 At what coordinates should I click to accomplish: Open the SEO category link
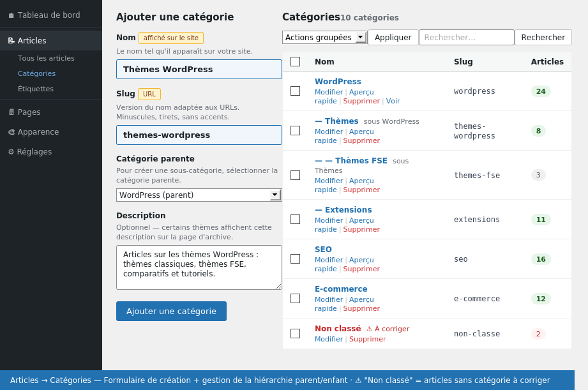[x=323, y=250]
